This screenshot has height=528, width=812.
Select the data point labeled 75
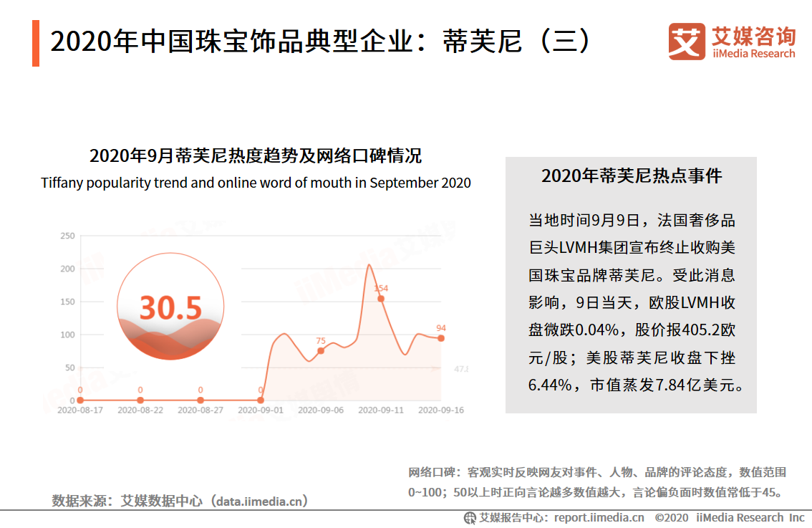321,351
